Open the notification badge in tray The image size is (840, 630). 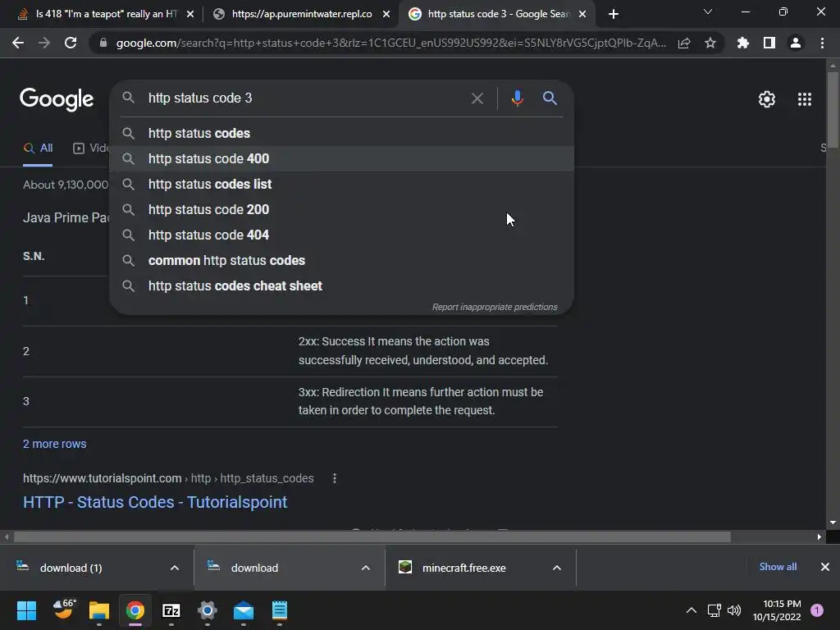pyautogui.click(x=817, y=610)
